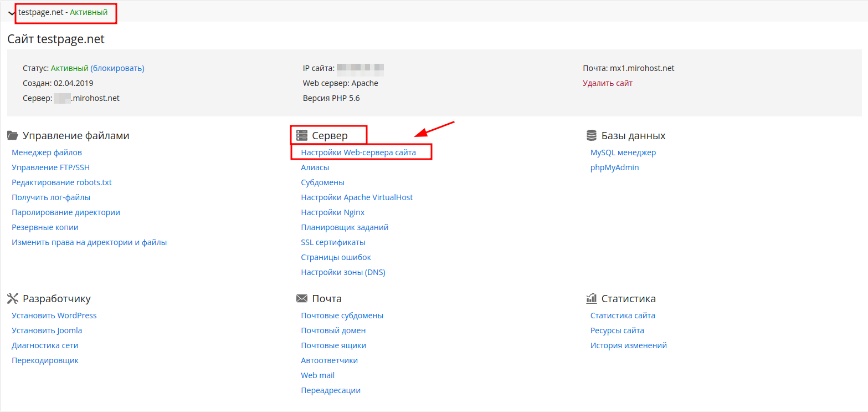868x412 pixels.
Task: Launch phpMyAdmin link
Action: click(615, 167)
